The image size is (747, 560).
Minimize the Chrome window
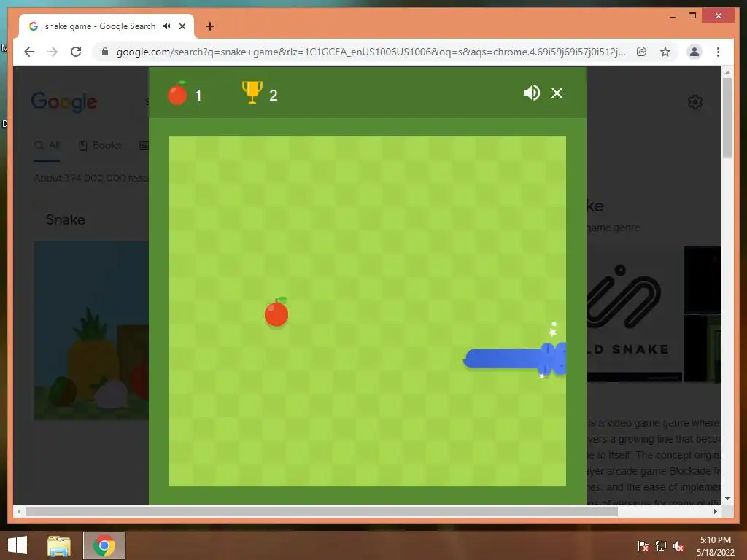point(673,16)
